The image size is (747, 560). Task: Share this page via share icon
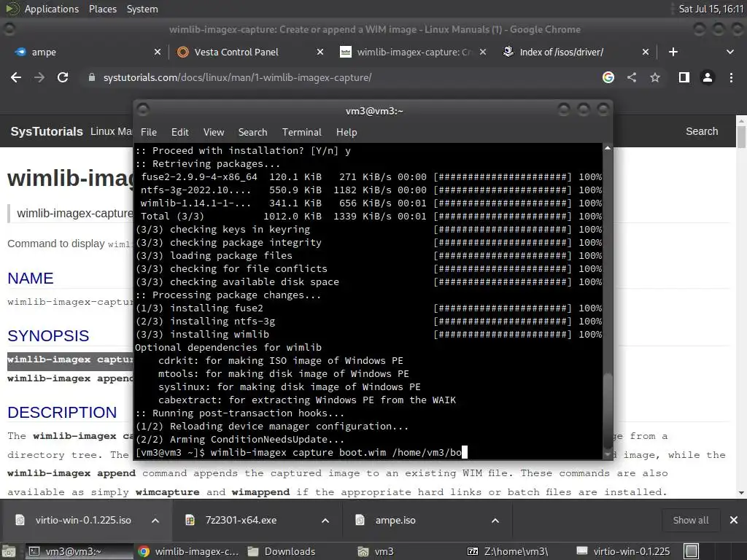pyautogui.click(x=632, y=77)
